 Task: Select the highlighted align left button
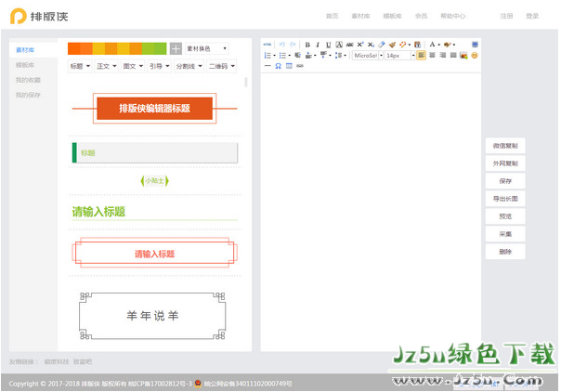421,55
